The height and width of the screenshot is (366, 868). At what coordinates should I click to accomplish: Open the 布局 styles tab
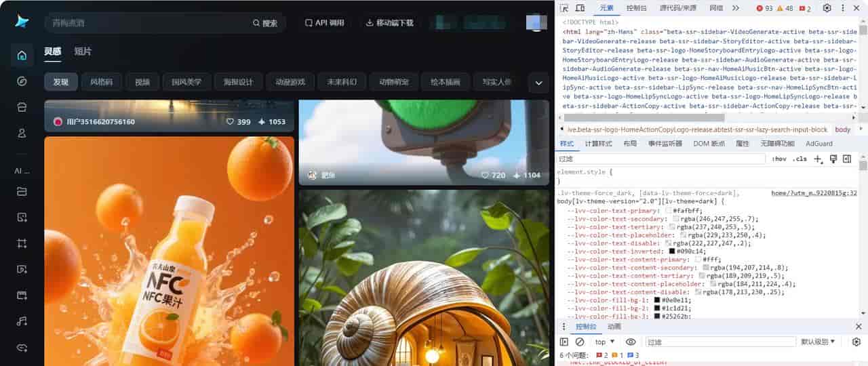(630, 144)
